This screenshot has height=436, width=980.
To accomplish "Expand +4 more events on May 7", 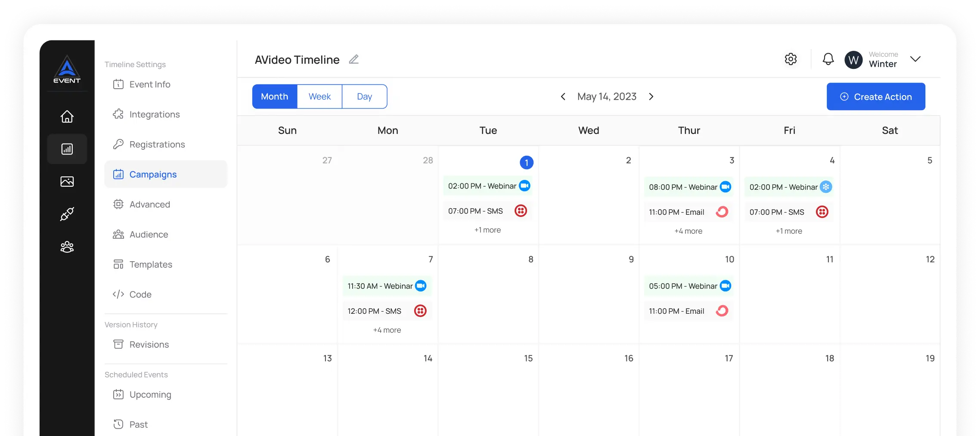I will (387, 330).
